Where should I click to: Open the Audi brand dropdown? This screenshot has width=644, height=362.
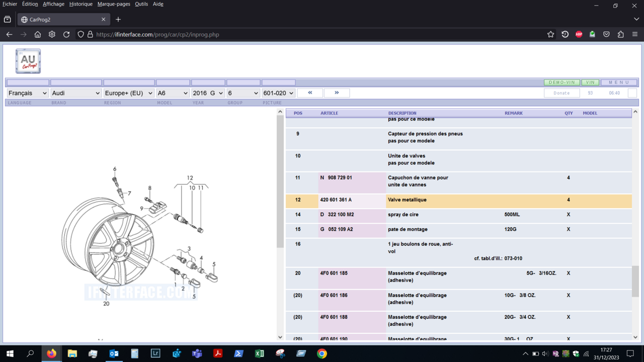76,93
